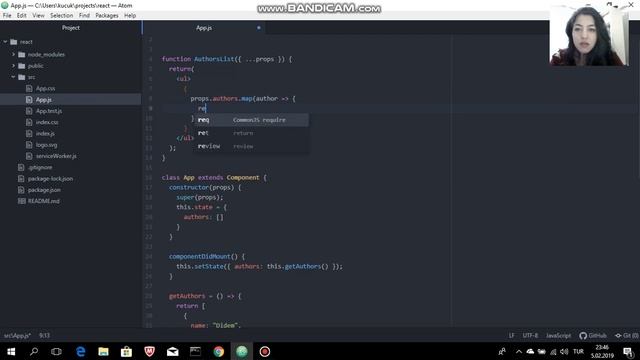The width and height of the screenshot is (640, 360).
Task: Open Task View on the taskbar
Action: pyautogui.click(x=56, y=351)
